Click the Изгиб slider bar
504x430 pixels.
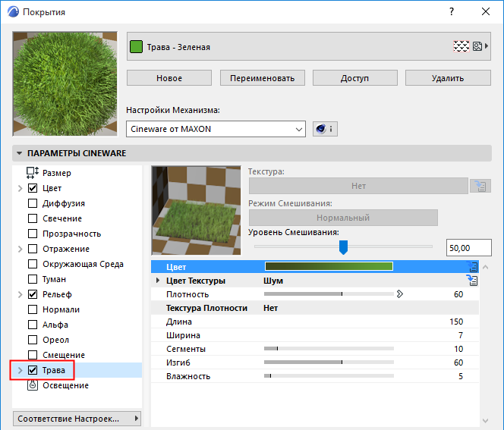(329, 363)
